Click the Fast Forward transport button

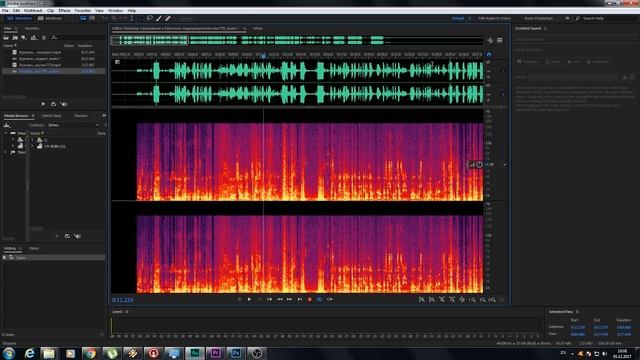(289, 300)
